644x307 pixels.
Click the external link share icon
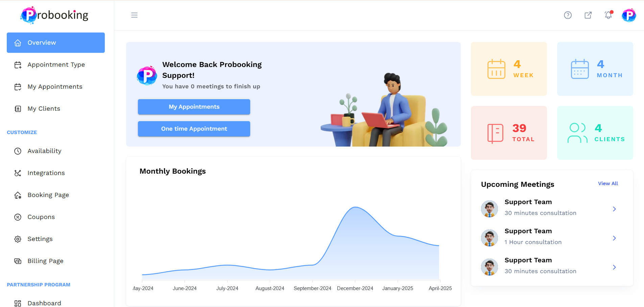coord(588,15)
